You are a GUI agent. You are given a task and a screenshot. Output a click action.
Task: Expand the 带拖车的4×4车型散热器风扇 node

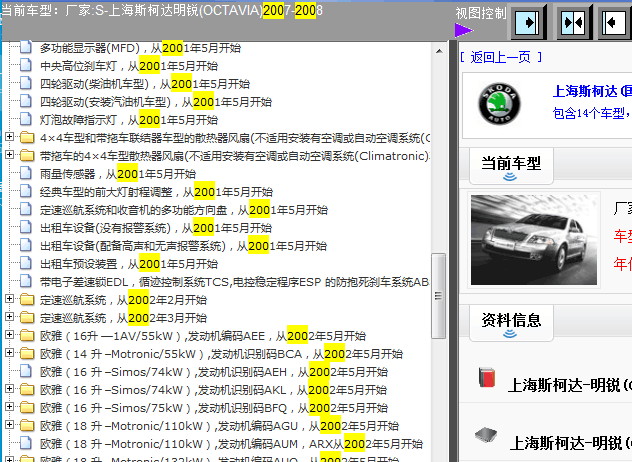[x=9, y=154]
